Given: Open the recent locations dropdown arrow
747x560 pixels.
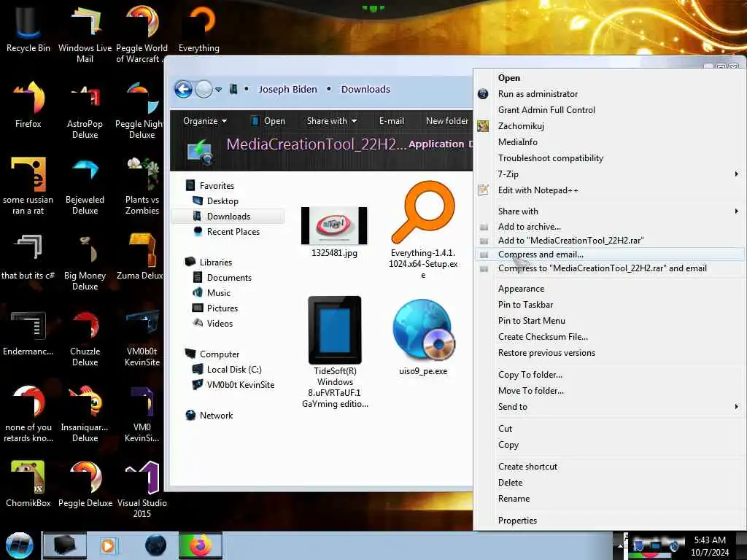Looking at the screenshot, I should click(x=218, y=90).
